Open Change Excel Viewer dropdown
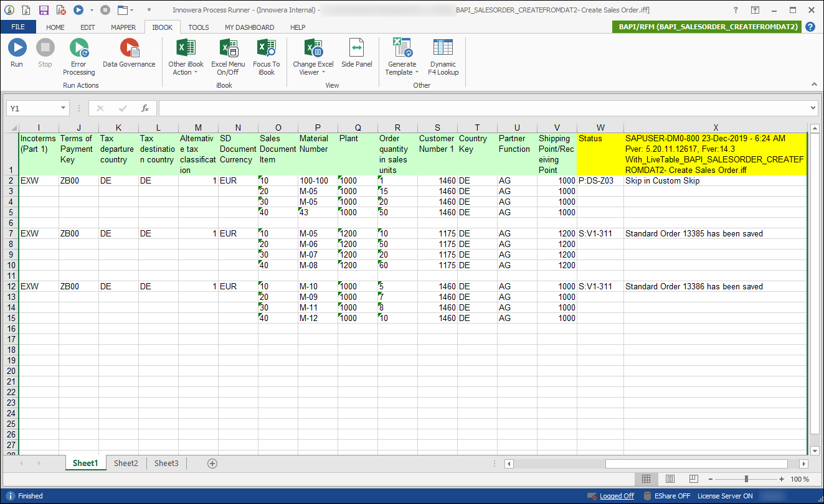This screenshot has width=824, height=504. (x=313, y=57)
